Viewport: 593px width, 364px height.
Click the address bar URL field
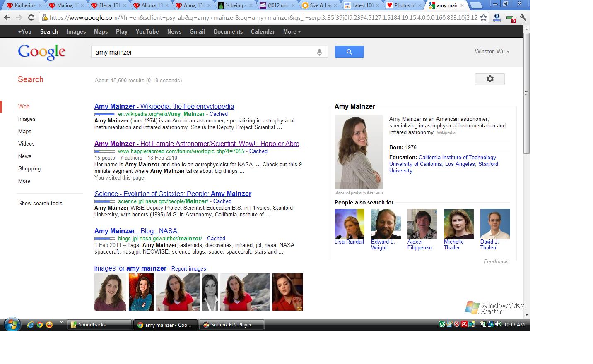263,18
